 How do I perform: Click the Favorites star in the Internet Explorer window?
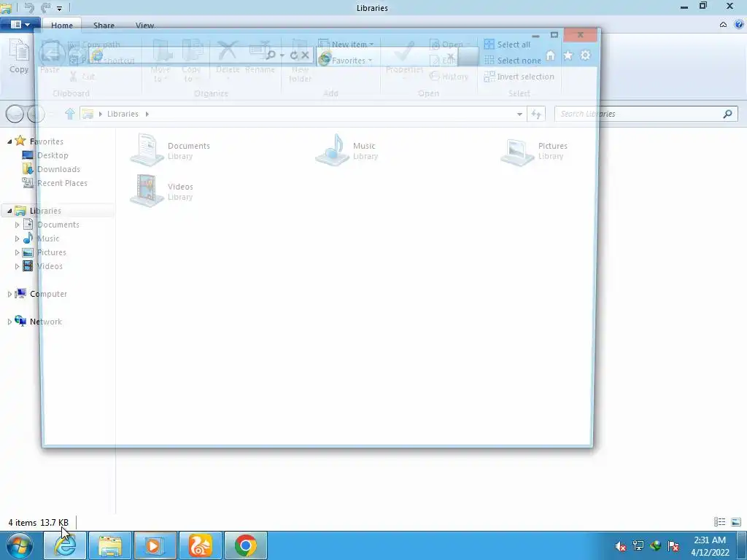[x=568, y=55]
